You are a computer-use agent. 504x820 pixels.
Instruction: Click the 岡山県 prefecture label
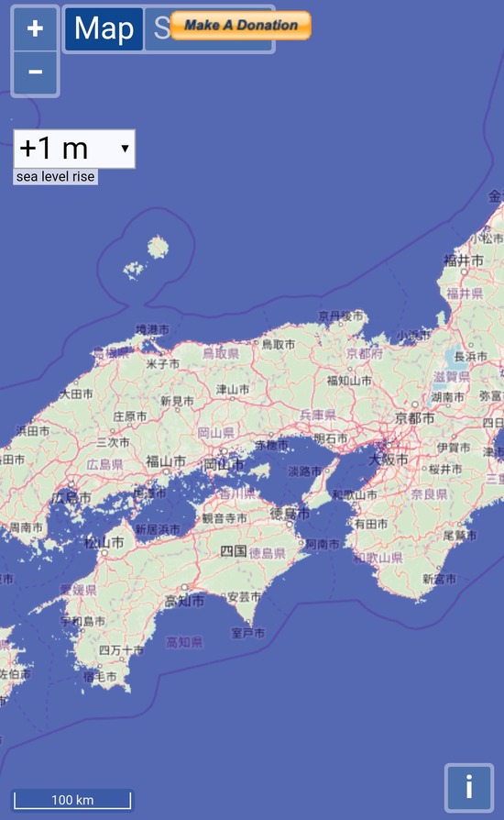click(x=215, y=433)
